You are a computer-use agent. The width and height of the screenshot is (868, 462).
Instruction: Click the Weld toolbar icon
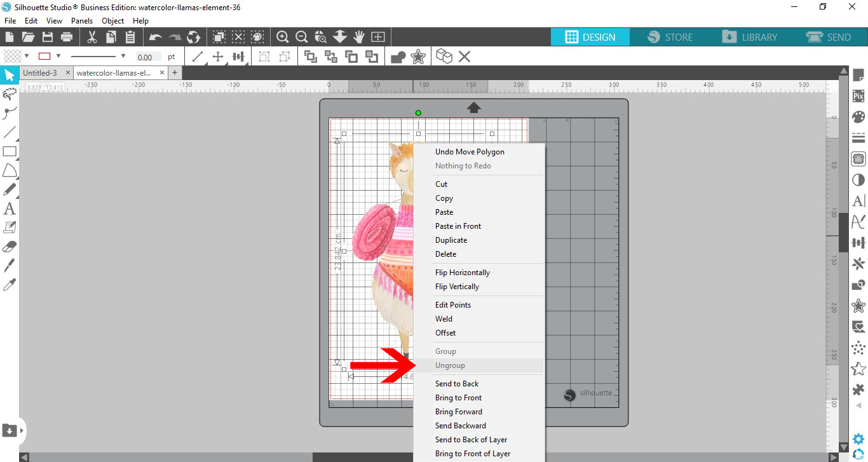[398, 57]
